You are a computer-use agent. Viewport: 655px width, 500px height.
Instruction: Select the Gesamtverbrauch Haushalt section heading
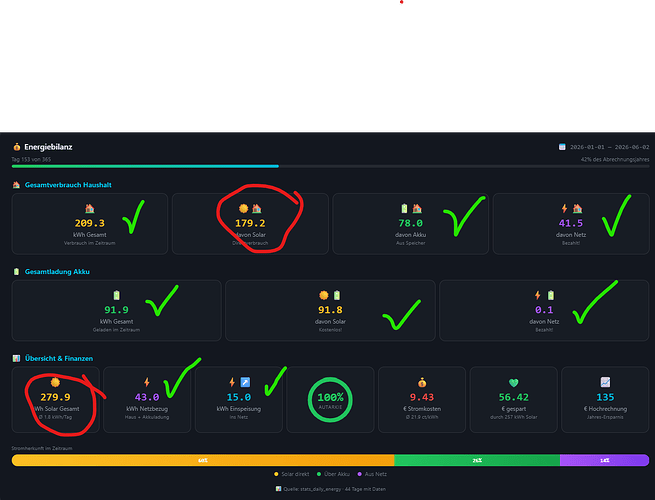tap(68, 185)
